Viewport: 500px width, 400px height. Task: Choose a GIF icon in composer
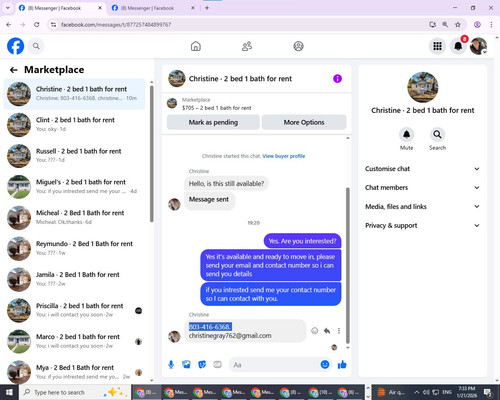pyautogui.click(x=217, y=365)
